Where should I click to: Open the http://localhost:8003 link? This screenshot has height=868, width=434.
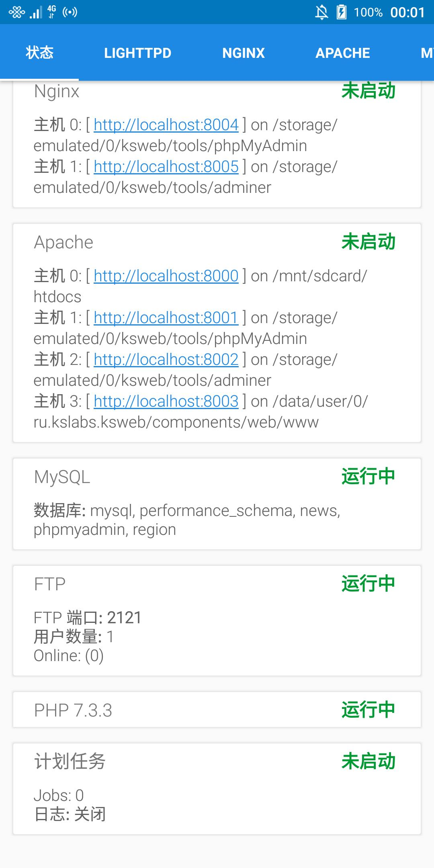pos(166,401)
